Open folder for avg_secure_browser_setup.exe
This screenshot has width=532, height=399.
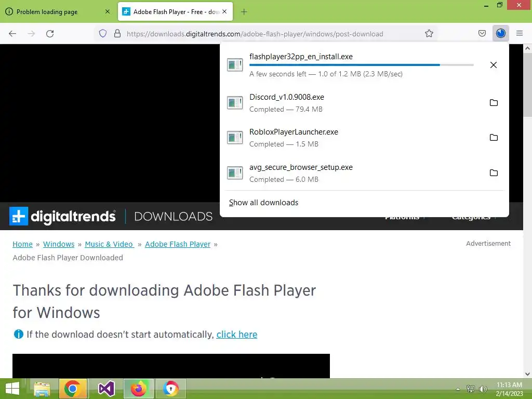click(494, 172)
